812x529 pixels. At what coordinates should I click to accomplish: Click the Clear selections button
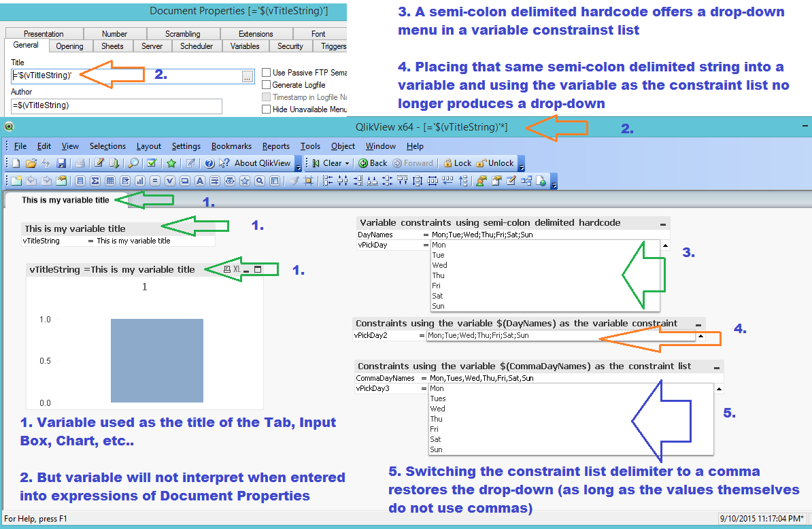tap(327, 164)
